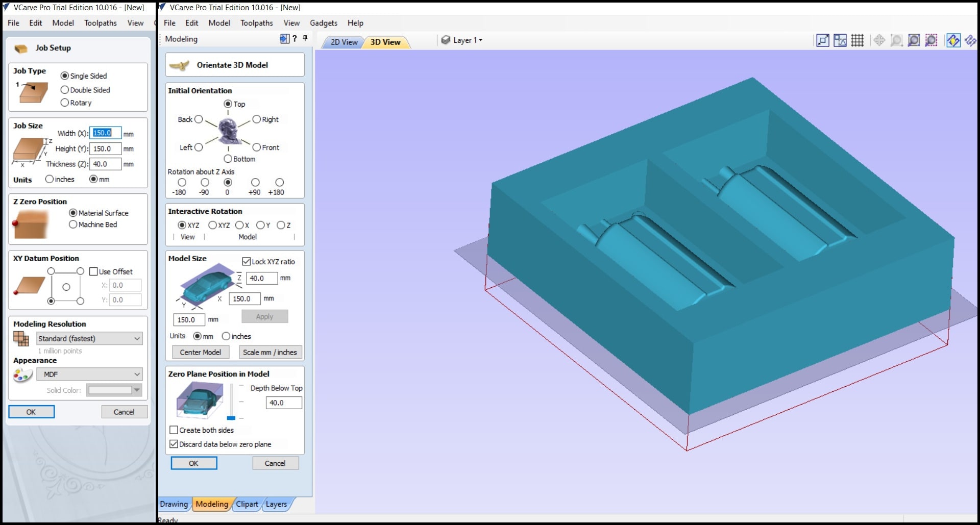The image size is (980, 525).
Task: Open the Solid Color dropdown arrow
Action: click(136, 390)
